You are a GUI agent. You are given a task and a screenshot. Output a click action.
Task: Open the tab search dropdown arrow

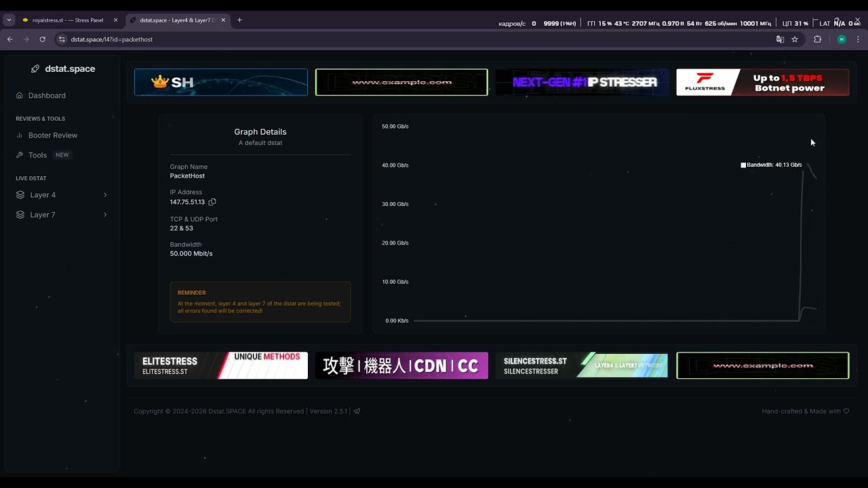coord(9,20)
